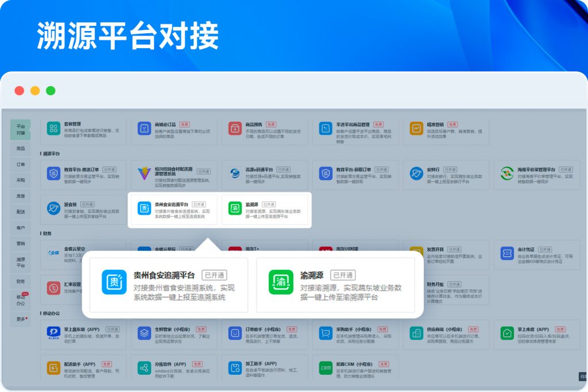Click 免费 tag beside 商城必订品
The width and height of the screenshot is (588, 392).
coord(184,124)
